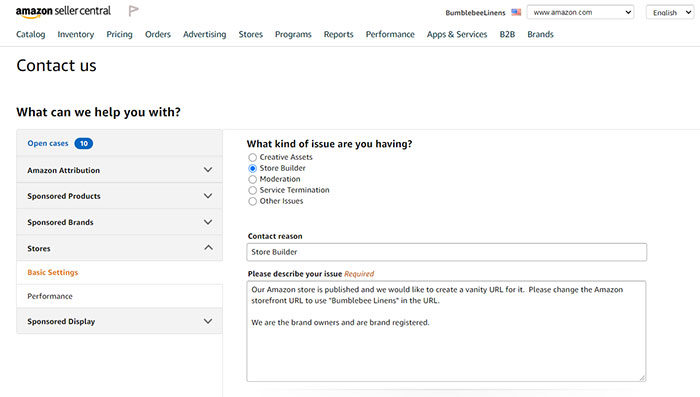The width and height of the screenshot is (700, 397).
Task: Open the Inventory menu
Action: pyautogui.click(x=76, y=34)
